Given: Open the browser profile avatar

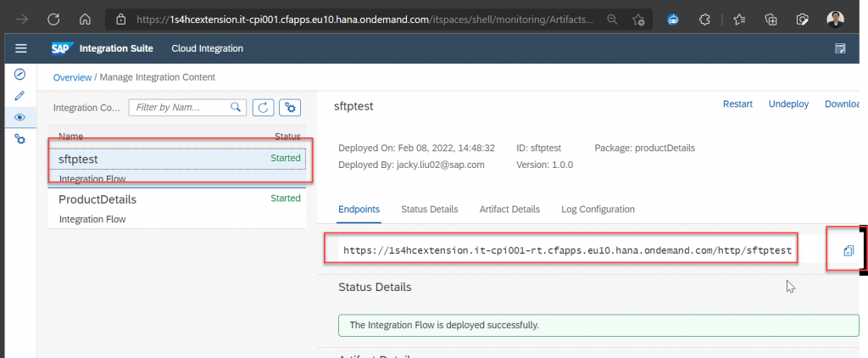Looking at the screenshot, I should pyautogui.click(x=835, y=20).
